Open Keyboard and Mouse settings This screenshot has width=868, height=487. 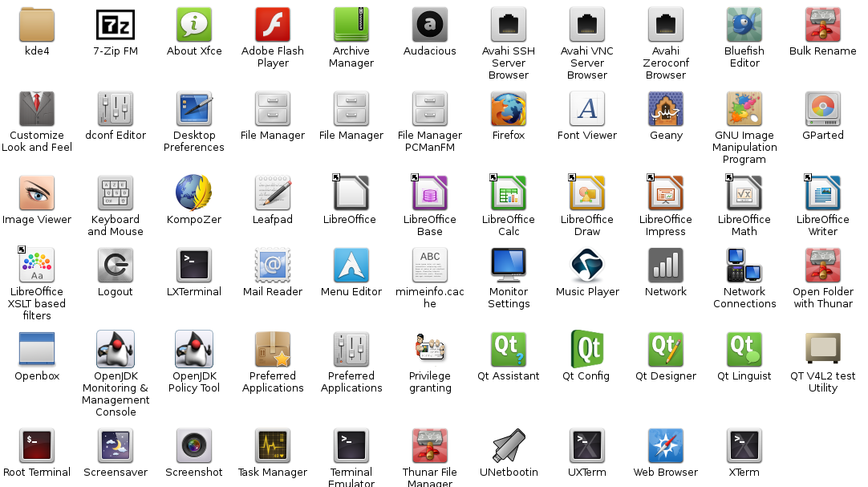(116, 193)
